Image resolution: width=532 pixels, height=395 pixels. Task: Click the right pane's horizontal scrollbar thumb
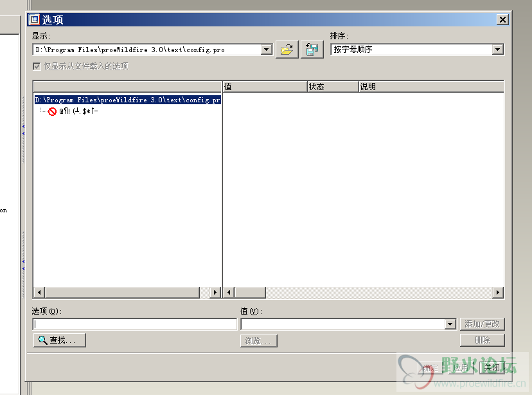[251, 293]
